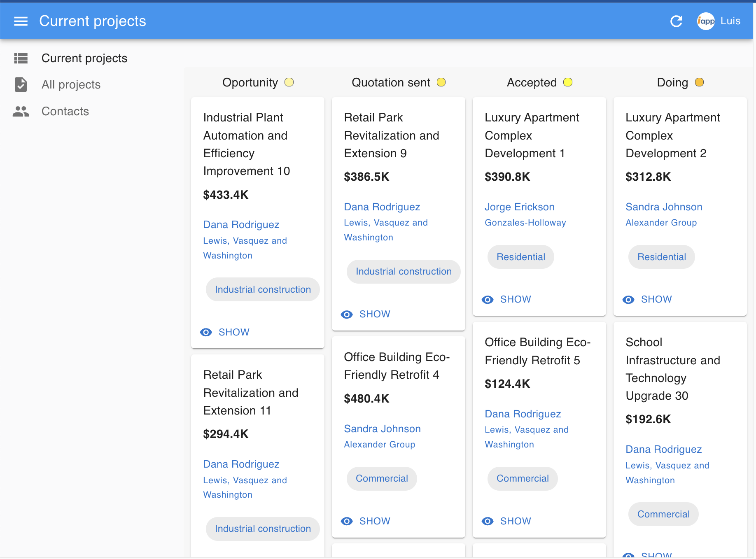Viewport: 756px width, 559px height.
Task: Click the eye icon on Office Building Retrofit 5
Action: tap(488, 521)
